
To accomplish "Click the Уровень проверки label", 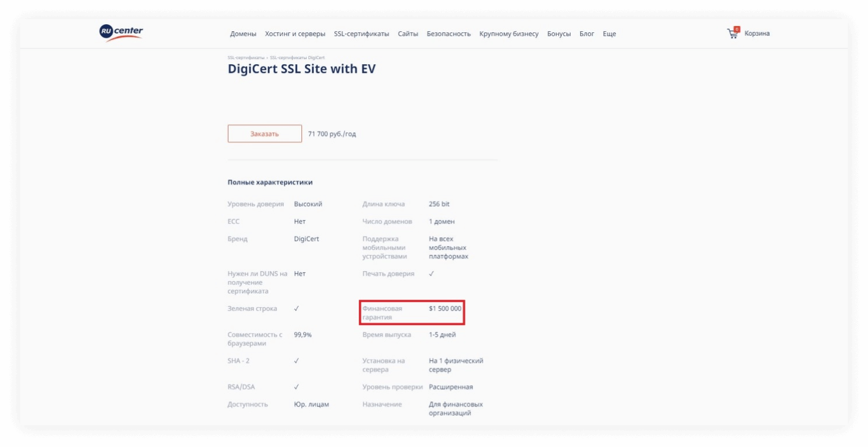I will (393, 387).
